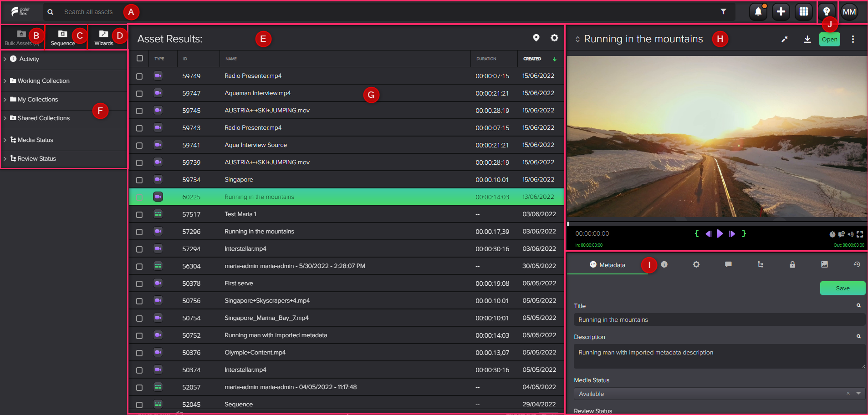Click the plus icon to create new
868x415 pixels.
781,12
